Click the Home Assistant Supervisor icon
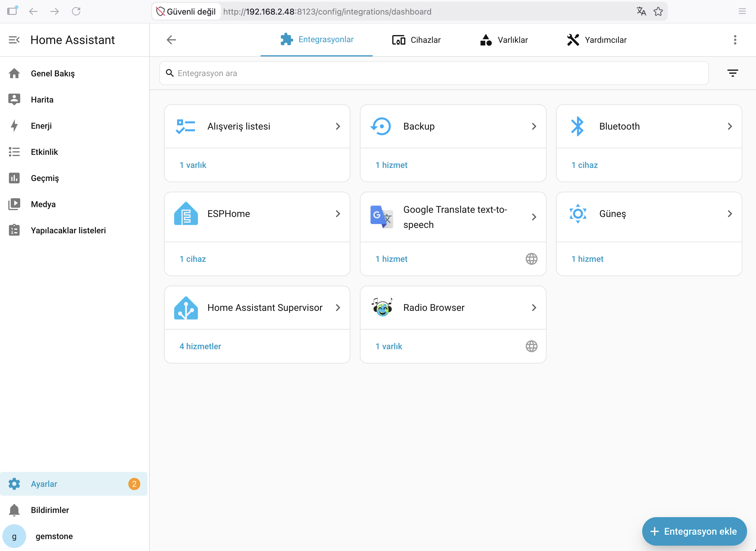756x551 pixels. (x=186, y=308)
